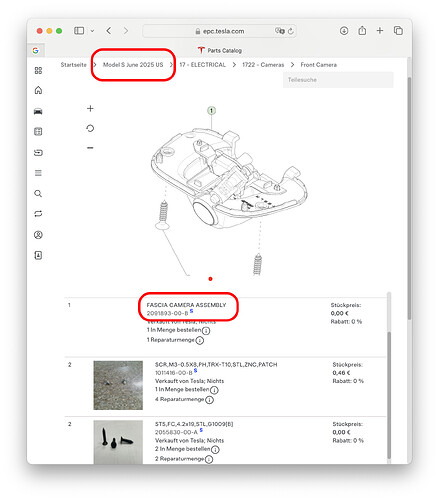
Task: Open the vehicle car icon in sidebar
Action: point(38,111)
